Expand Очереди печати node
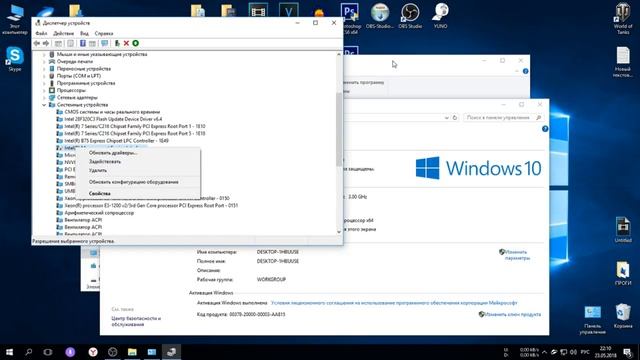This screenshot has height=360, width=640. point(44,62)
